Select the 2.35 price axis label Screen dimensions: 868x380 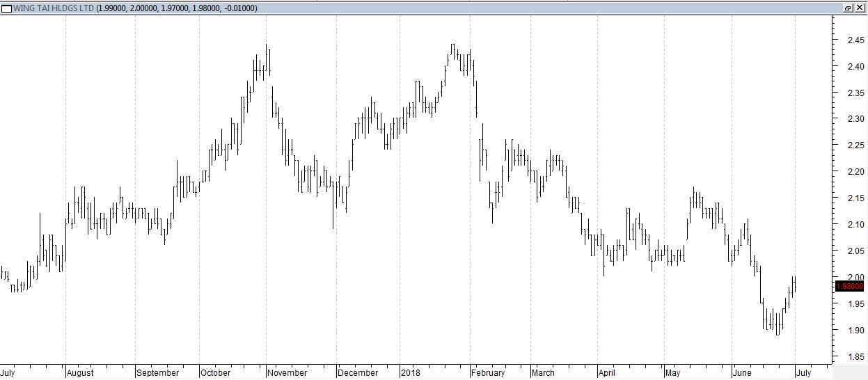856,93
